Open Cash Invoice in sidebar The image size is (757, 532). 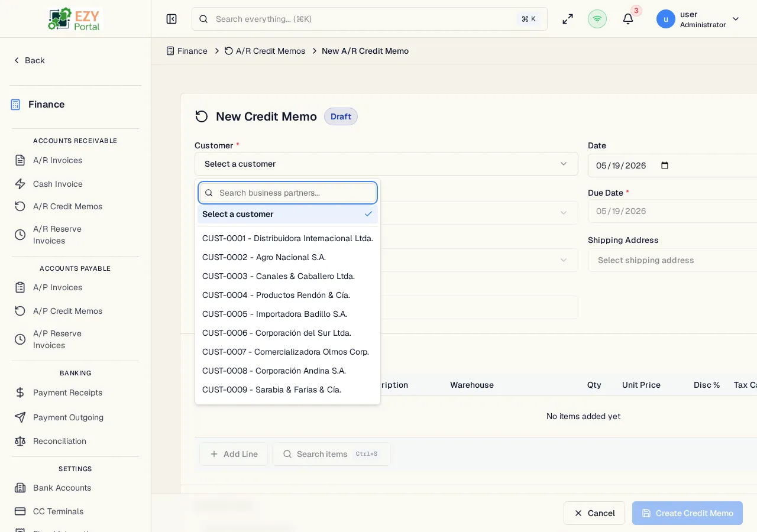click(57, 184)
